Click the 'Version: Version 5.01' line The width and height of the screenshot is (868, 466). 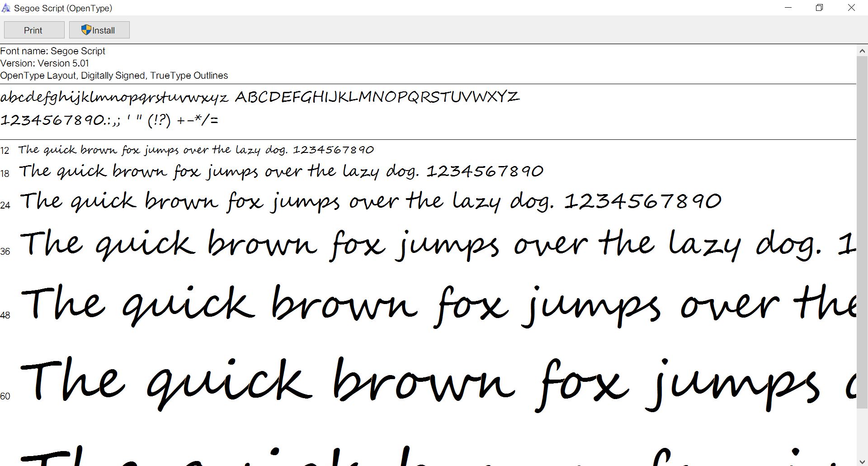pos(45,63)
